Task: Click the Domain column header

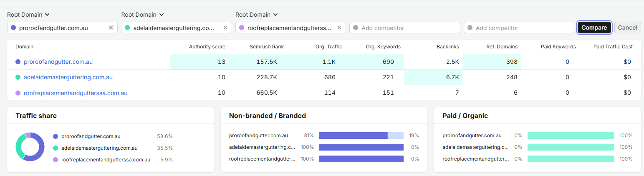Action: [24, 47]
